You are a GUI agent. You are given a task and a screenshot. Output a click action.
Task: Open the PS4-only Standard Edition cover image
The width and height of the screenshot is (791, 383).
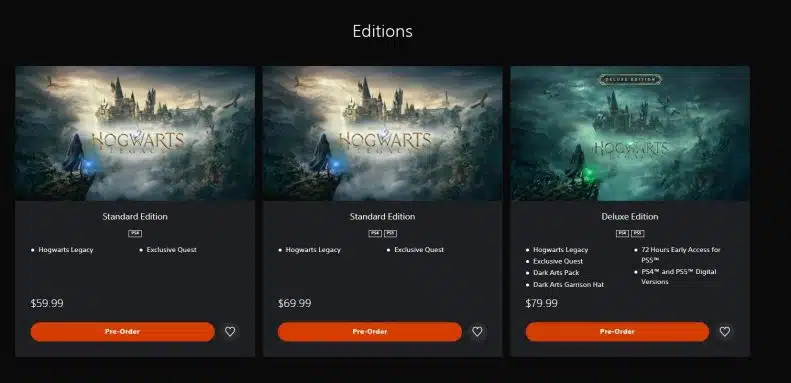coord(135,134)
